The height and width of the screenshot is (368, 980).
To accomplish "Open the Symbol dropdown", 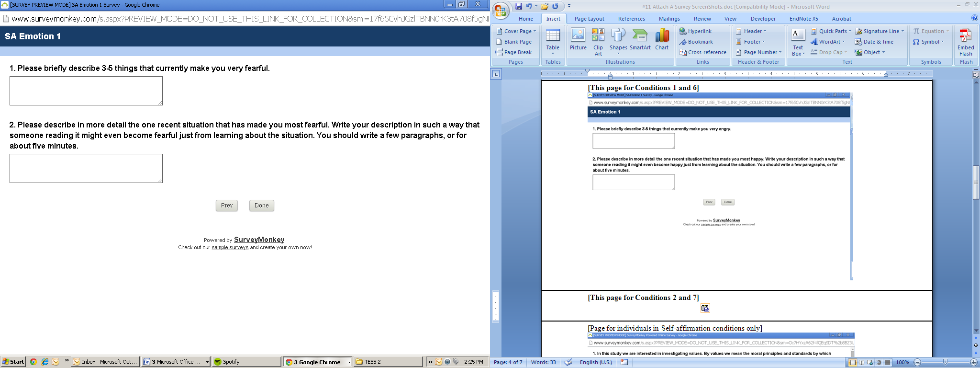I will pos(928,42).
